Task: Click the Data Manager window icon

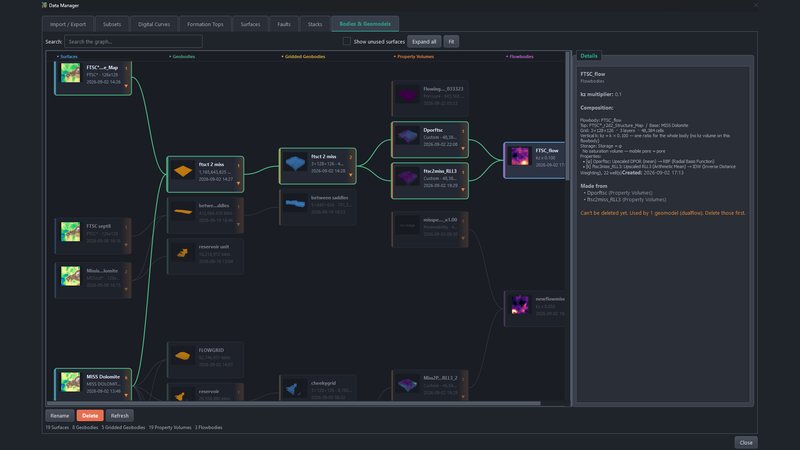Action: (x=44, y=5)
